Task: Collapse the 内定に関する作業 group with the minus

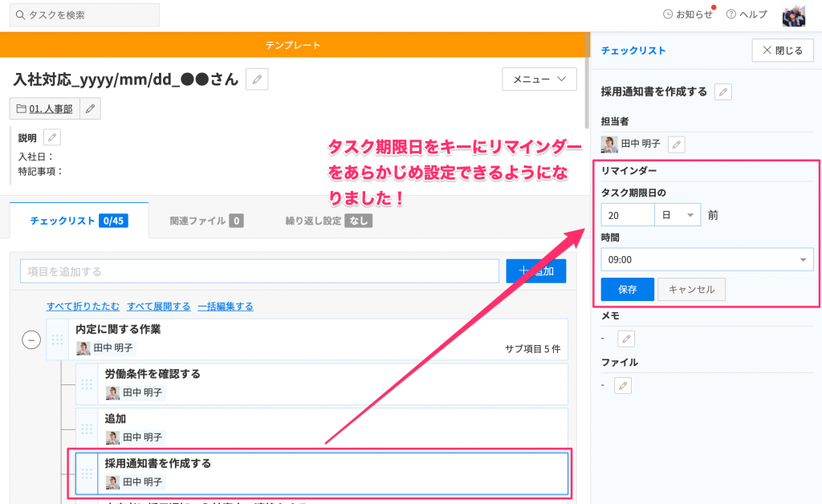Action: (31, 340)
